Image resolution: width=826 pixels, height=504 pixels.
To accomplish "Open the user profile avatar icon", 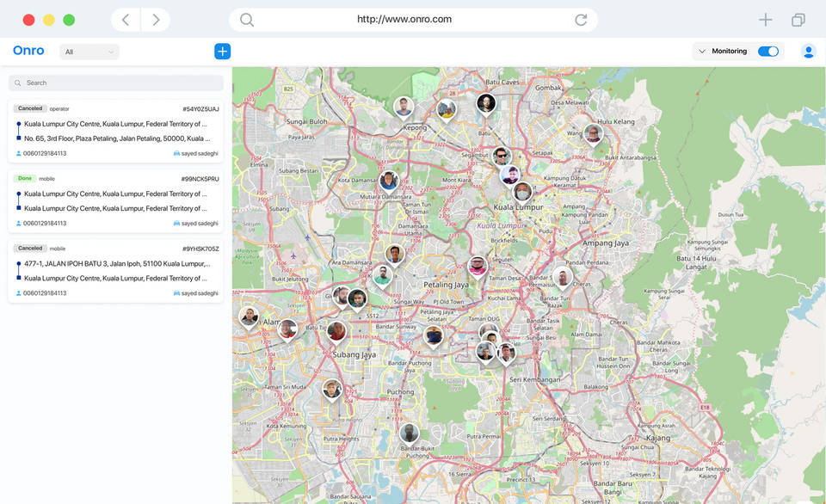I will tap(808, 52).
